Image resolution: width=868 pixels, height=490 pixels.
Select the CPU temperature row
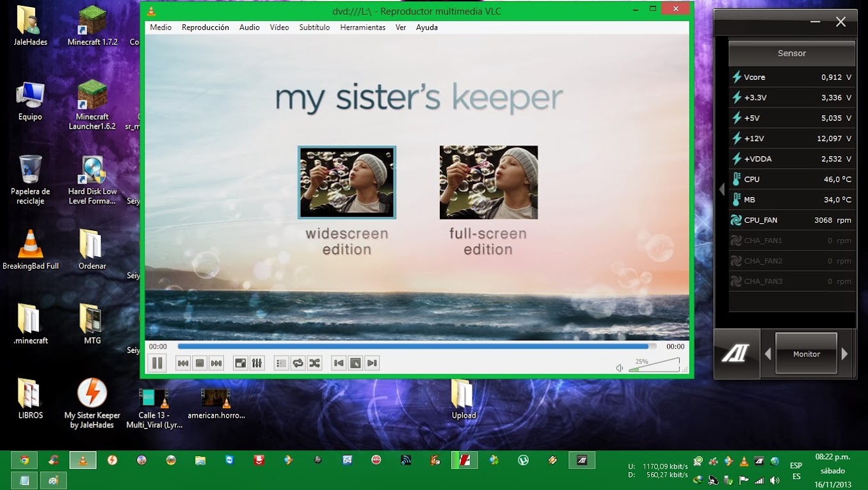792,179
